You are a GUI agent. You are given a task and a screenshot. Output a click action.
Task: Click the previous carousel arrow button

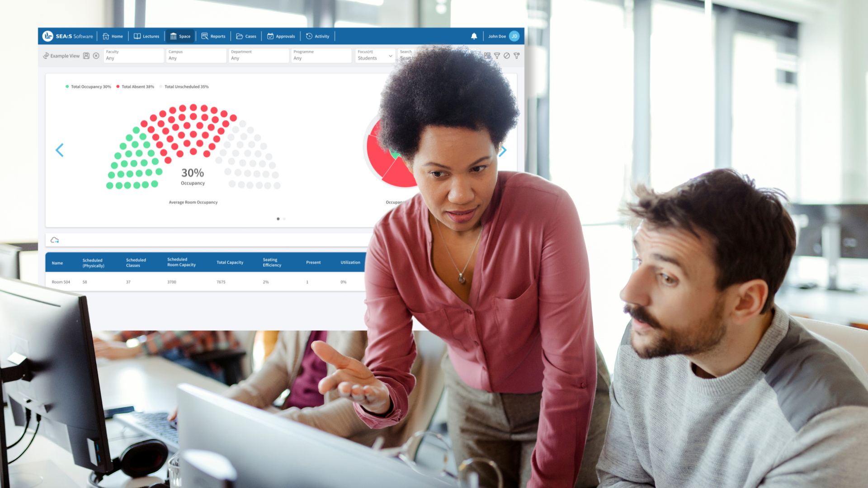pyautogui.click(x=59, y=150)
